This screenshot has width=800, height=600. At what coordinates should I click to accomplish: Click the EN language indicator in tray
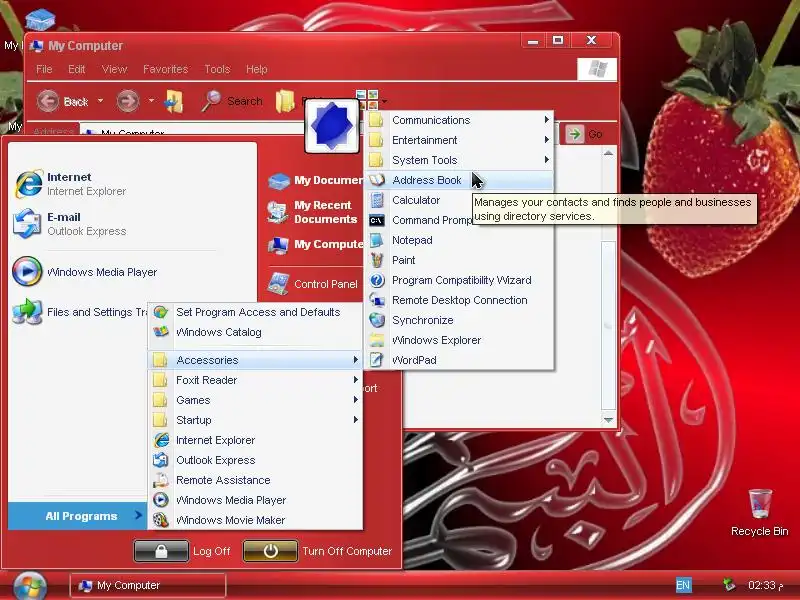pyautogui.click(x=683, y=585)
